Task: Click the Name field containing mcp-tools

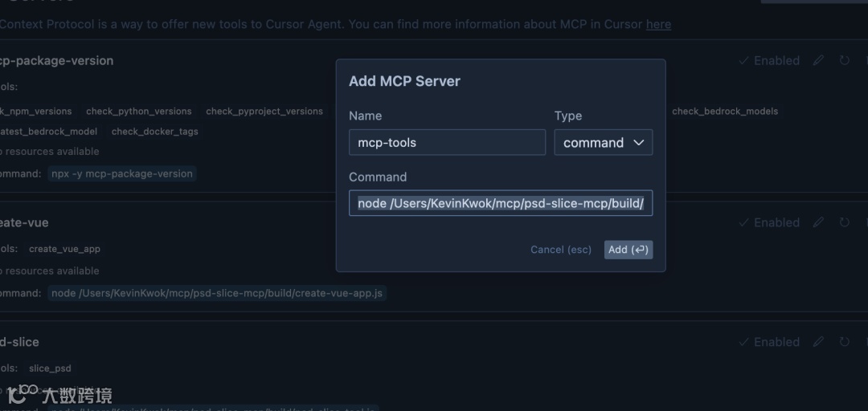Action: point(448,142)
